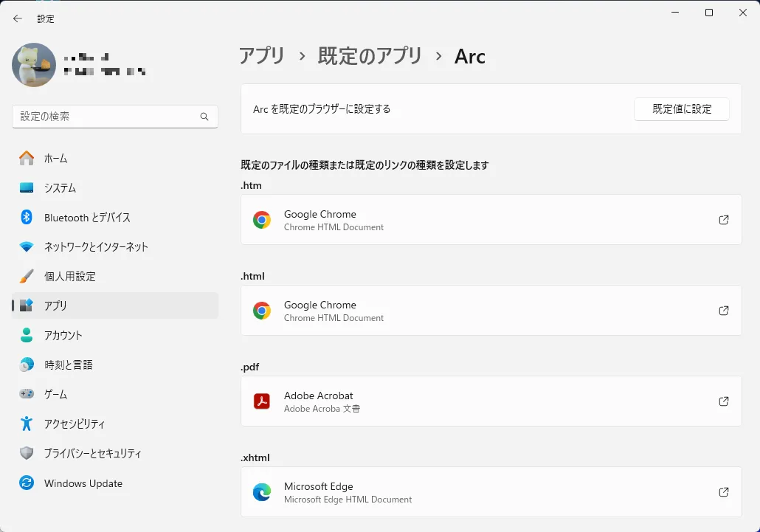The width and height of the screenshot is (760, 532).
Task: Change the .html default Google Chrome entry
Action: coord(491,310)
